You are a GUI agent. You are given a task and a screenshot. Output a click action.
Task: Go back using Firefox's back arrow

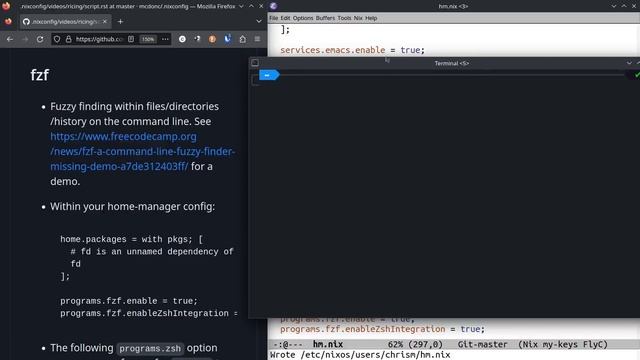coord(10,39)
